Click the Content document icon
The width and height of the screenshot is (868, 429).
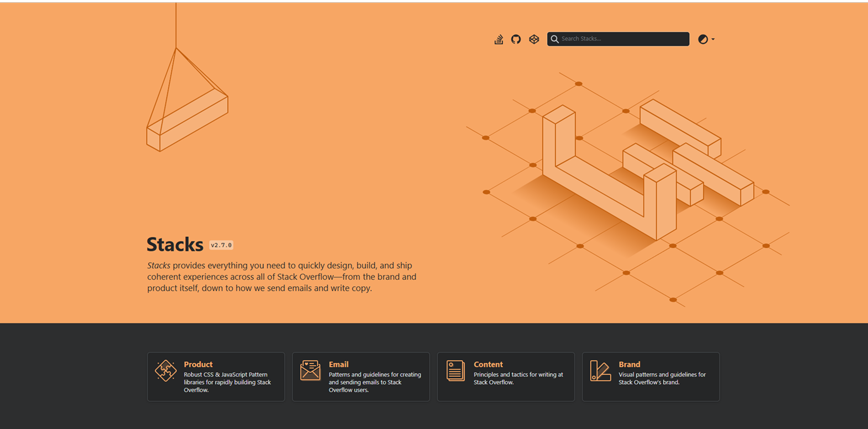(455, 371)
